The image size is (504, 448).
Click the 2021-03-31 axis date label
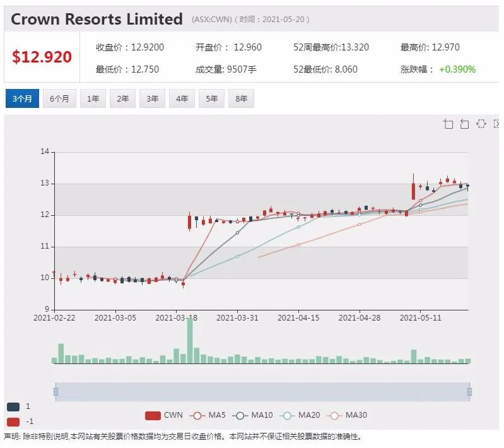237,318
